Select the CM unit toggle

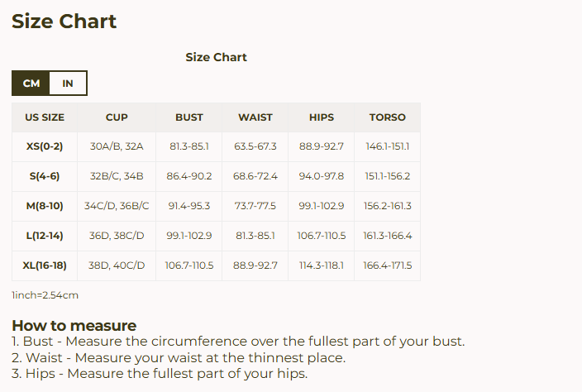coord(31,84)
